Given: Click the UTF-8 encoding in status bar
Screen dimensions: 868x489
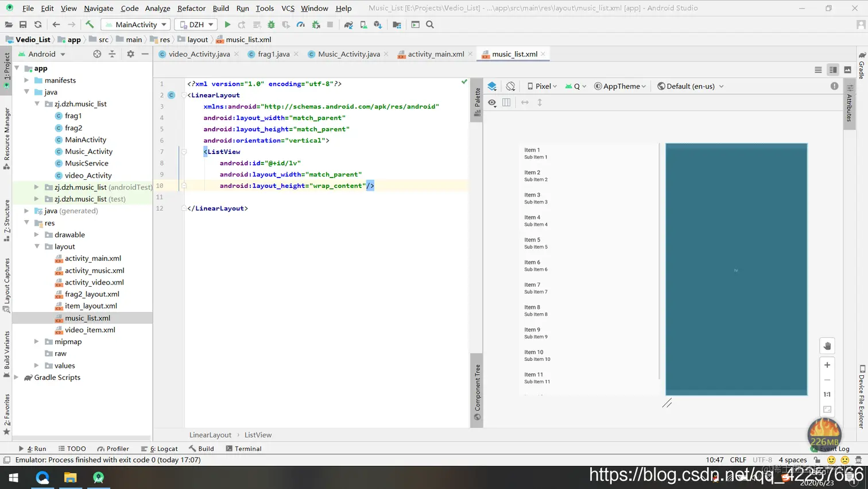Looking at the screenshot, I should pos(762,460).
